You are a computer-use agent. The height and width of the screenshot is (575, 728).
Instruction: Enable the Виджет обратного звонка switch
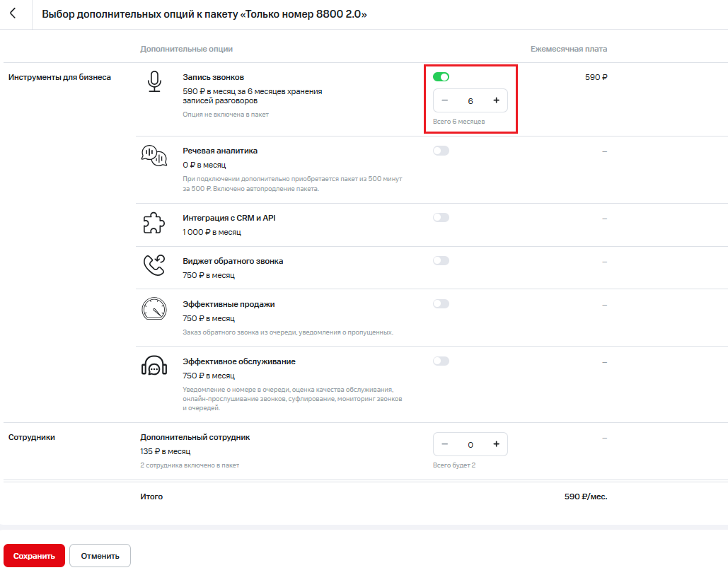tap(441, 261)
